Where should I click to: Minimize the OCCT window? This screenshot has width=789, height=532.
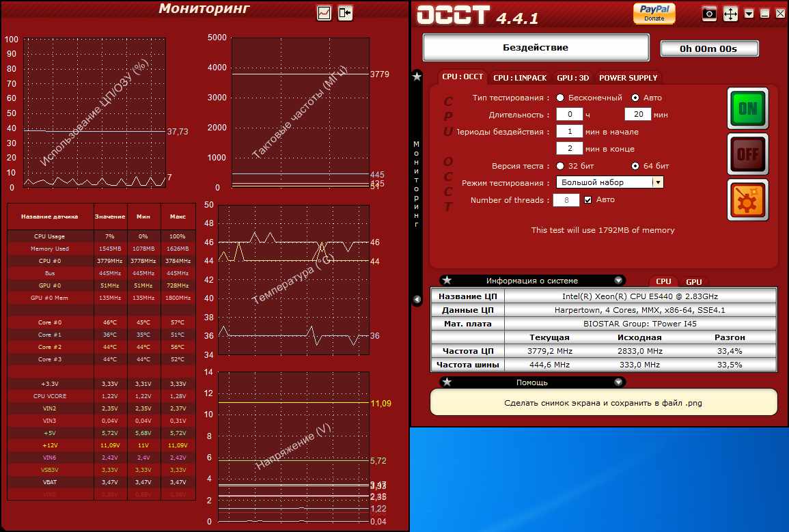pos(765,14)
